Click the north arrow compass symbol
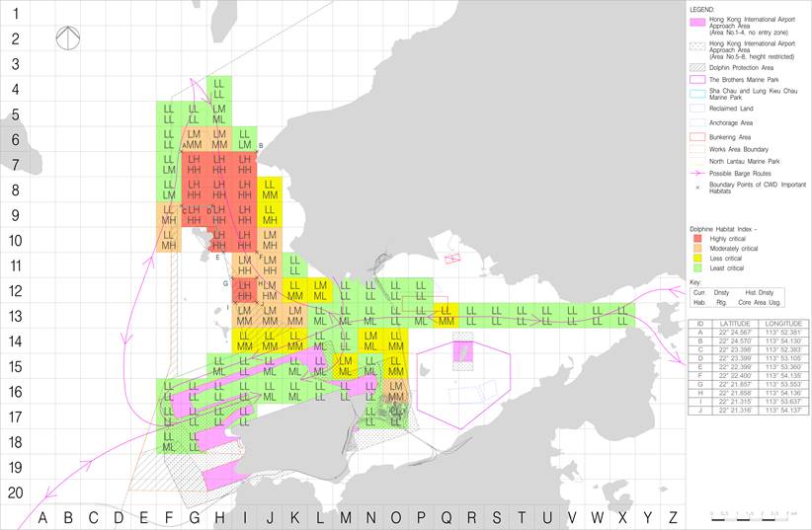 (x=69, y=38)
